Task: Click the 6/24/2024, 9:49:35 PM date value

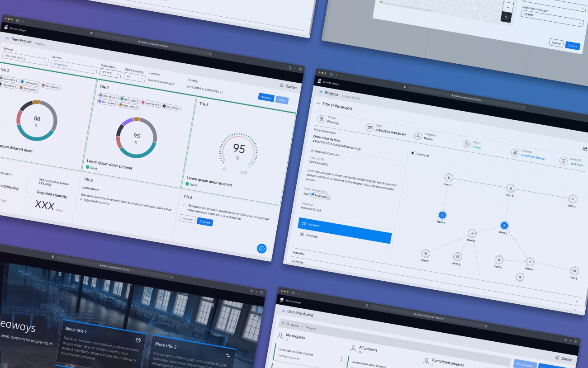Action: [x=391, y=132]
